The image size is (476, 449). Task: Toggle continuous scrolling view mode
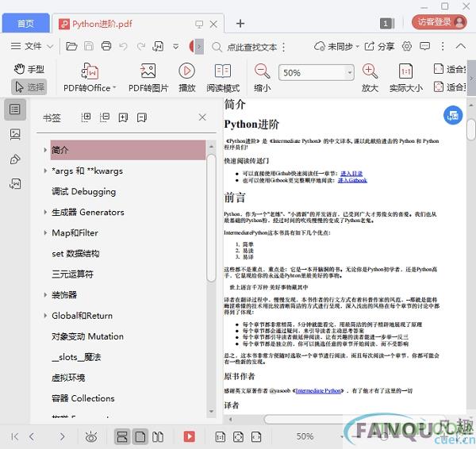click(122, 436)
